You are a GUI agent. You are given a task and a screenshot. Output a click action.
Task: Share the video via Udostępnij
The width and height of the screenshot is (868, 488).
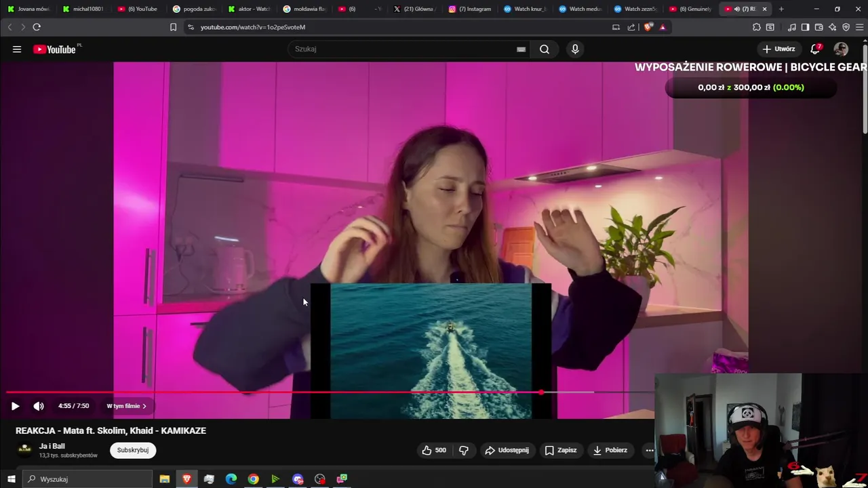pyautogui.click(x=507, y=450)
